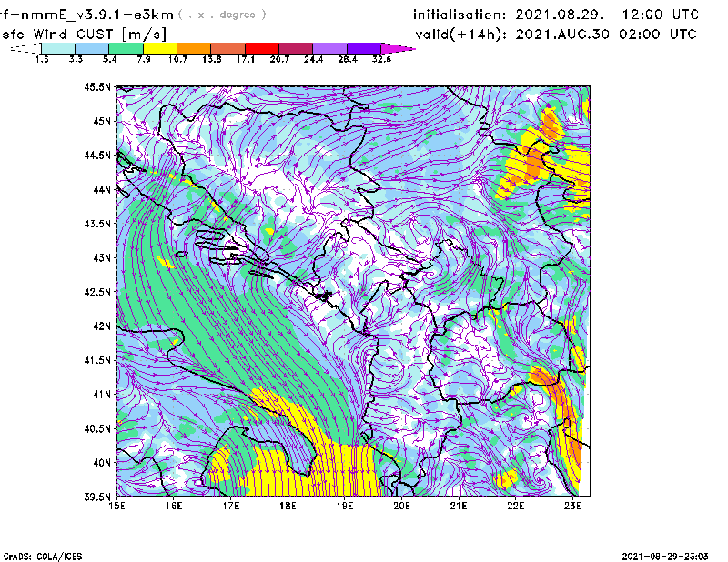Click legend value 5.4
This screenshot has height=562, width=728.
click(109, 59)
